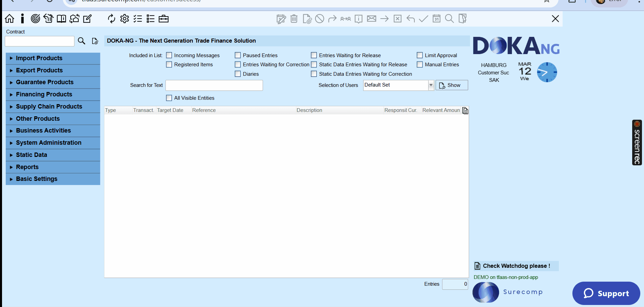This screenshot has height=307, width=644.
Task: Click the edit pencil square icon
Action: 87,19
